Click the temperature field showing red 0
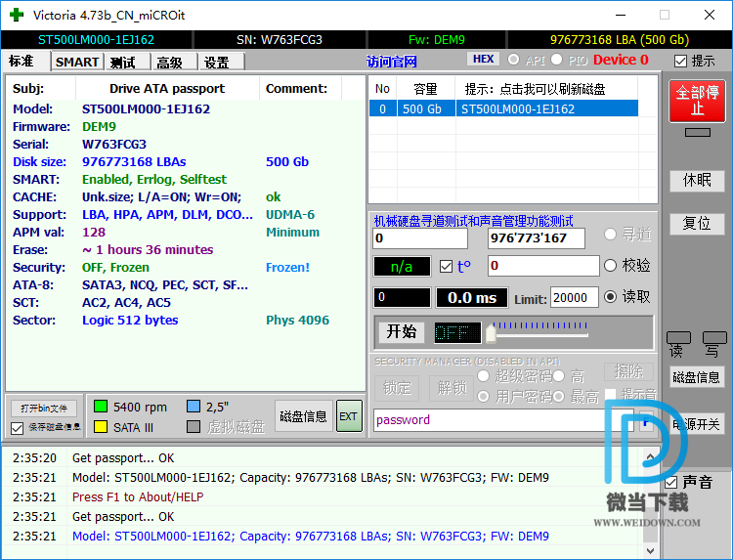The height and width of the screenshot is (560, 733). tap(543, 266)
